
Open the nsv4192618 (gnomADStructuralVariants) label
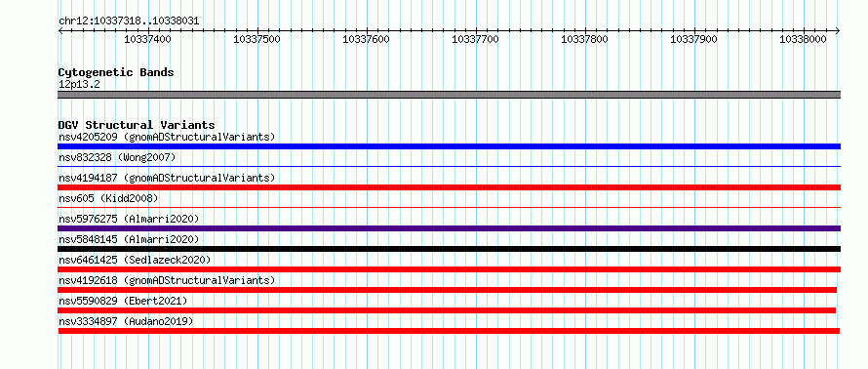[167, 280]
